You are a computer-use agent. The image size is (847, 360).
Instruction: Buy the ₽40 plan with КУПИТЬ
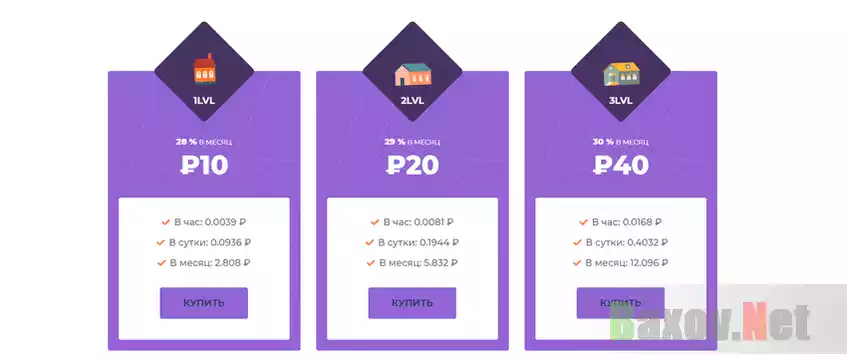click(x=621, y=303)
